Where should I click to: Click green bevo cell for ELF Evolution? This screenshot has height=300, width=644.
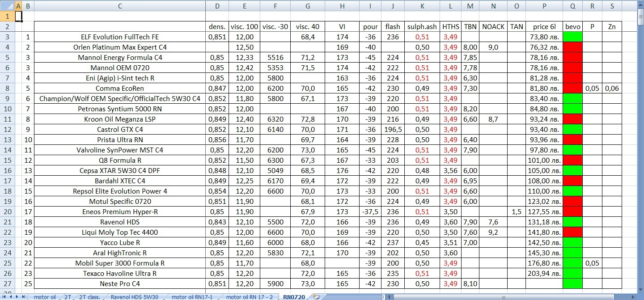(x=572, y=37)
